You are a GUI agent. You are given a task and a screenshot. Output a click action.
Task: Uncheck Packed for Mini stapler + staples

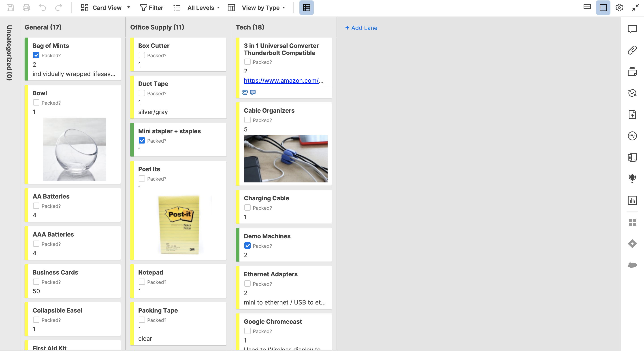pos(142,141)
